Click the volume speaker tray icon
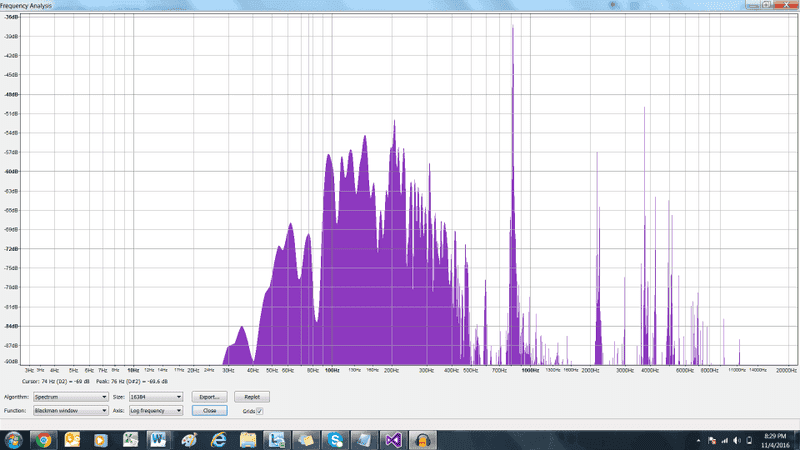The width and height of the screenshot is (800, 450). [739, 439]
